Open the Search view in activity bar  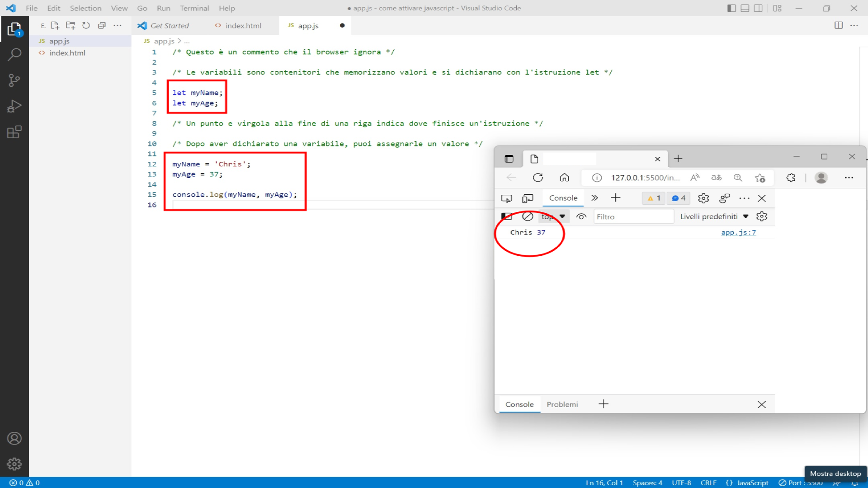click(x=14, y=55)
